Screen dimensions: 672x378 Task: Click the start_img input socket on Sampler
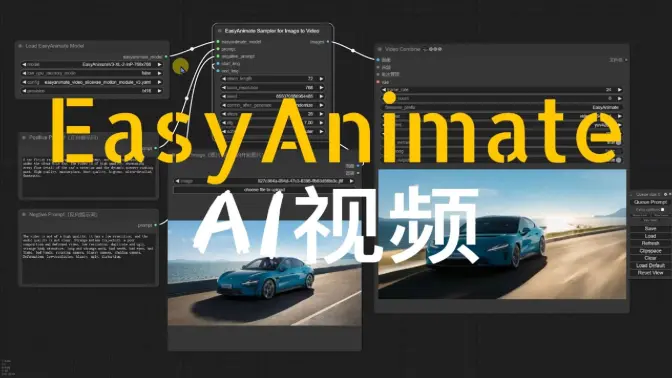[218, 63]
